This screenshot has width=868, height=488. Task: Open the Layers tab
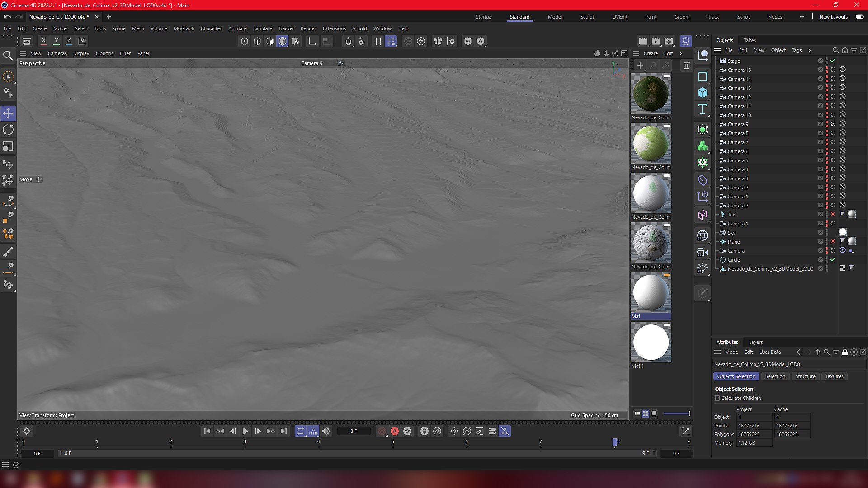pyautogui.click(x=755, y=342)
